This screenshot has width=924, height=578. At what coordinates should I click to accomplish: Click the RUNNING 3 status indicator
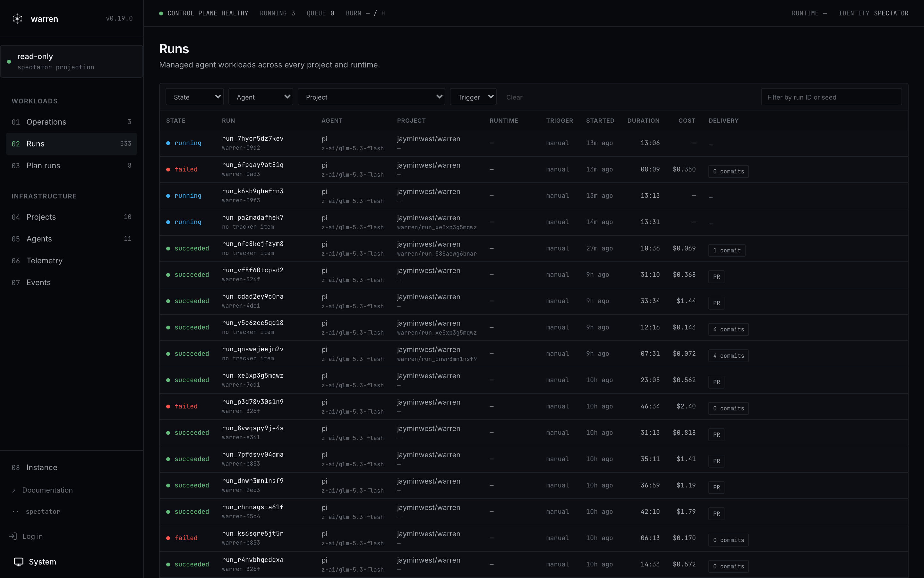tap(277, 13)
